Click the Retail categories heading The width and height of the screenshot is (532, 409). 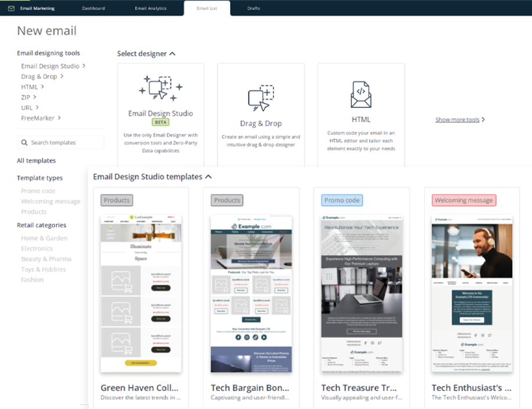coord(42,225)
